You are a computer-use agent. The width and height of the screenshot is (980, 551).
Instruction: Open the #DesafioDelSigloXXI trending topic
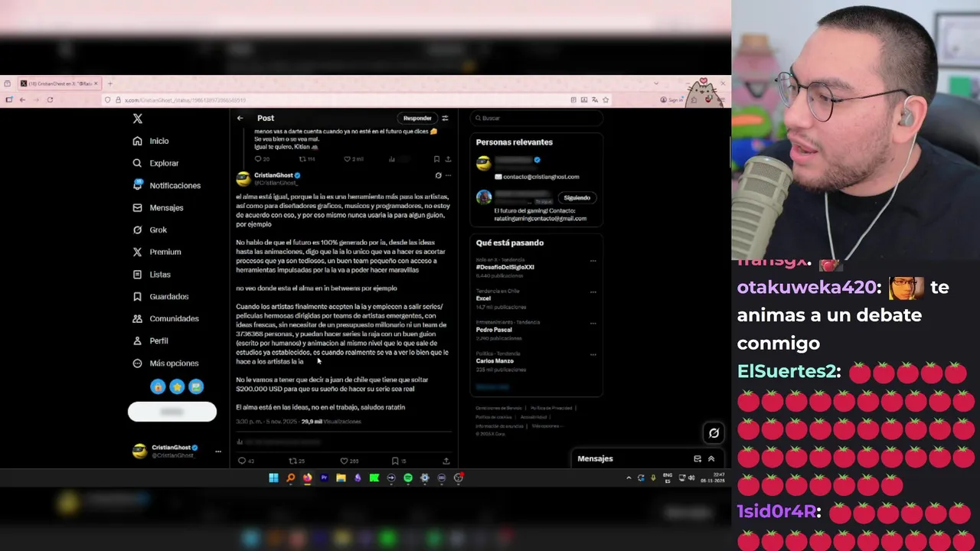tap(505, 267)
